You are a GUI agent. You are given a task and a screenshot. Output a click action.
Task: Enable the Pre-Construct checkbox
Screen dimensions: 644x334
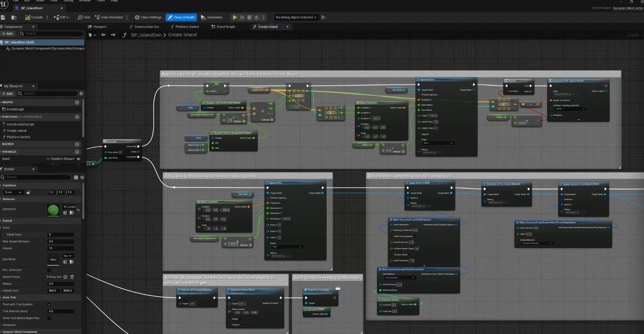49,270
